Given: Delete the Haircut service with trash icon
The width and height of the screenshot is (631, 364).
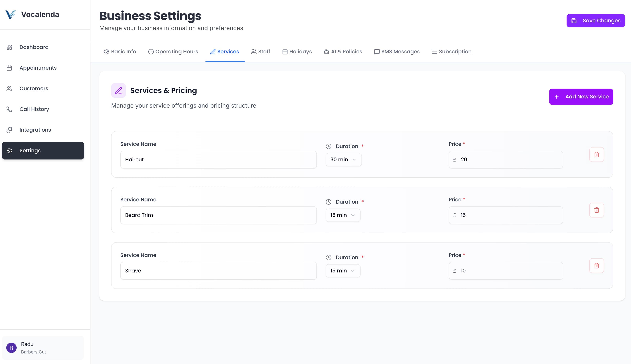Looking at the screenshot, I should 597,154.
